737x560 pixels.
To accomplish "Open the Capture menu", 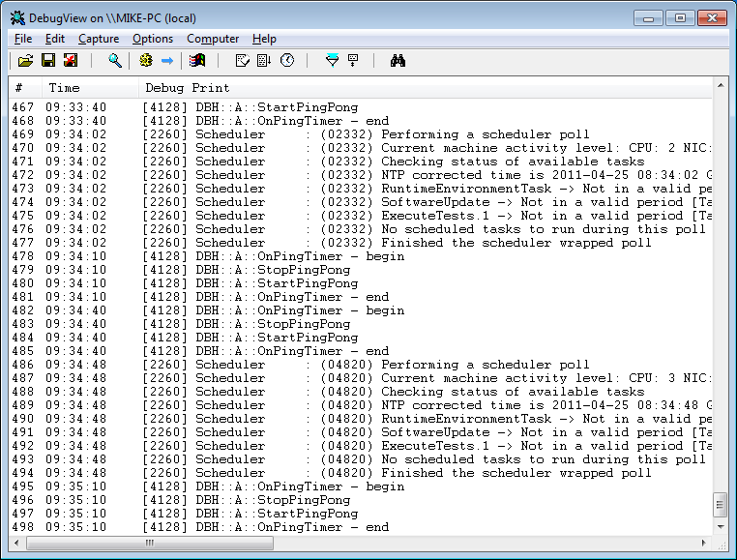I will [x=99, y=39].
